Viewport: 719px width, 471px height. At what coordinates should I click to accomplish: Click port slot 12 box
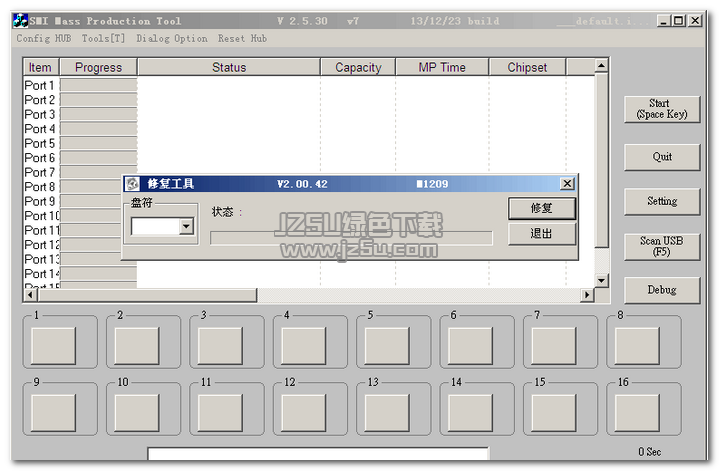click(304, 413)
